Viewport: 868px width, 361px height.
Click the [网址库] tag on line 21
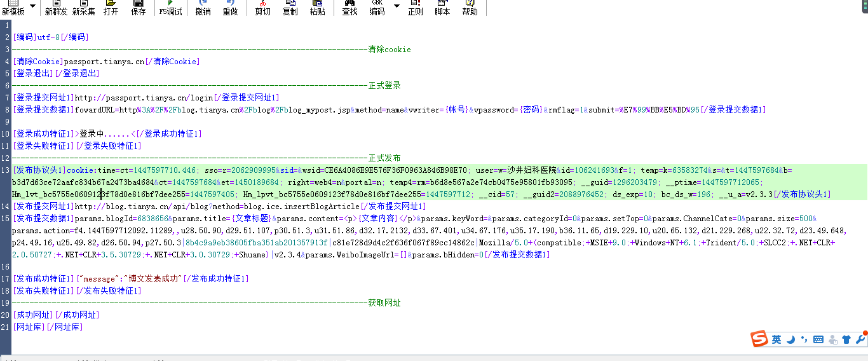coord(29,327)
